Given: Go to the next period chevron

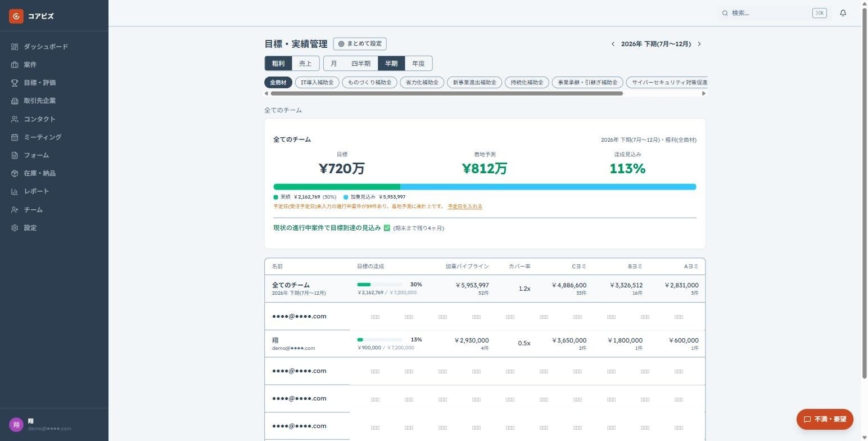Looking at the screenshot, I should tap(699, 44).
